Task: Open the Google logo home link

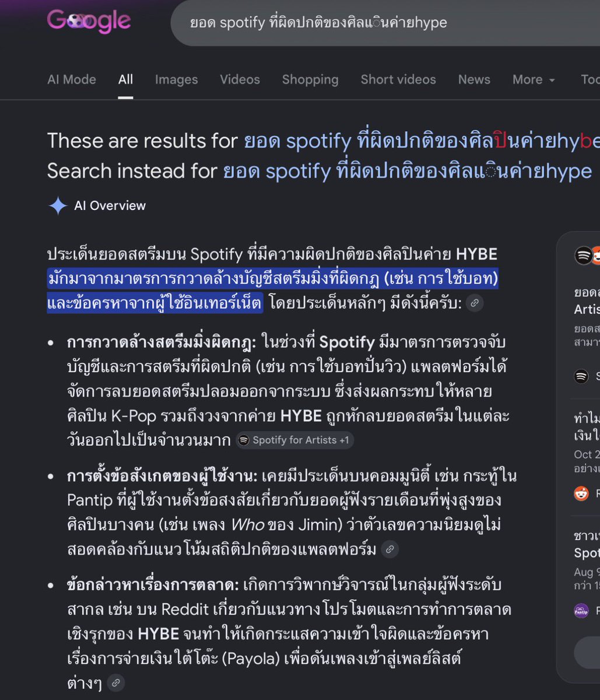Action: pyautogui.click(x=89, y=22)
